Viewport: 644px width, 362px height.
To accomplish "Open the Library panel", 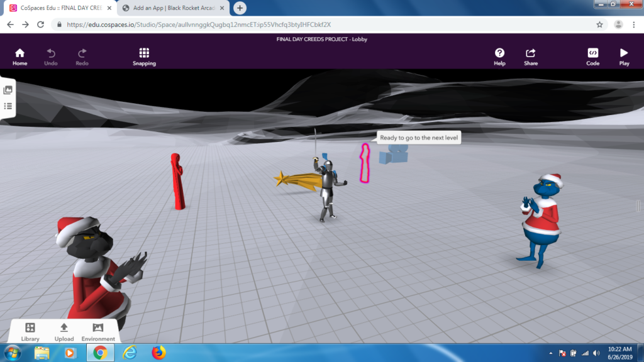I will [30, 332].
